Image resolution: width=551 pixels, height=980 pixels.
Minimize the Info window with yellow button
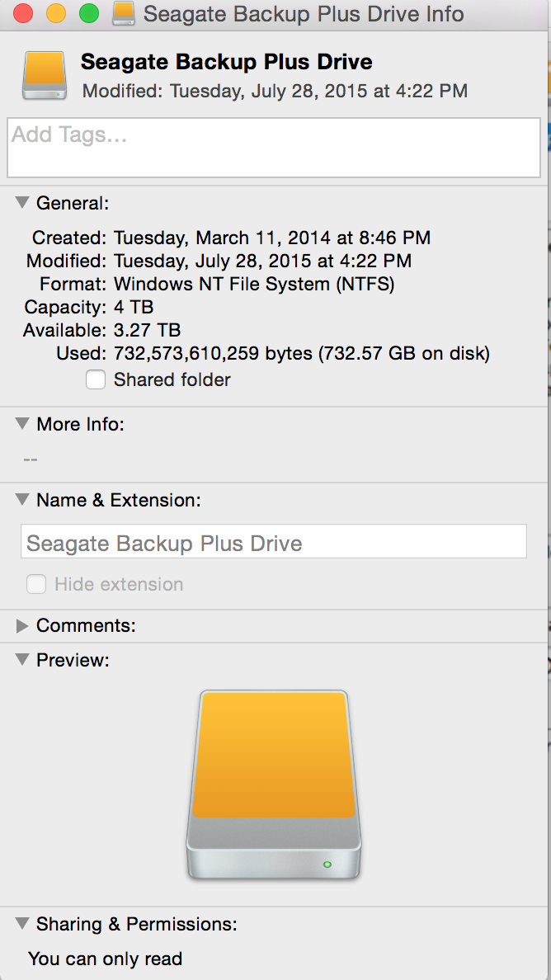pyautogui.click(x=56, y=13)
